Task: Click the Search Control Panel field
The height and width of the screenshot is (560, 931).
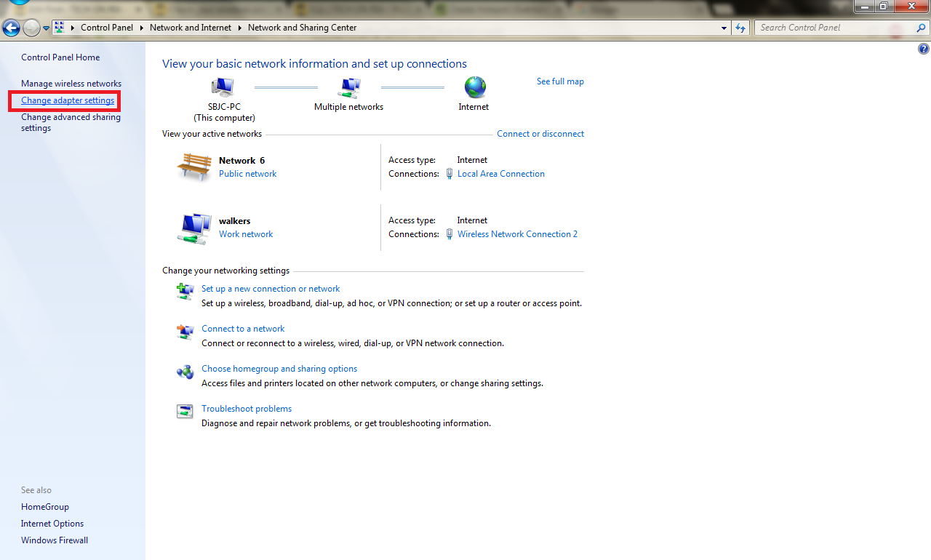Action: [833, 28]
